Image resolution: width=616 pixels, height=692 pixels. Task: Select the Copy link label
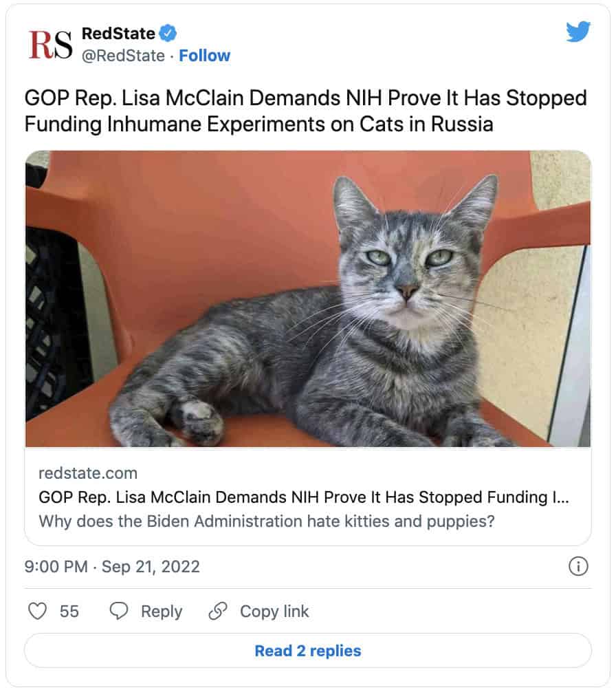(x=274, y=612)
